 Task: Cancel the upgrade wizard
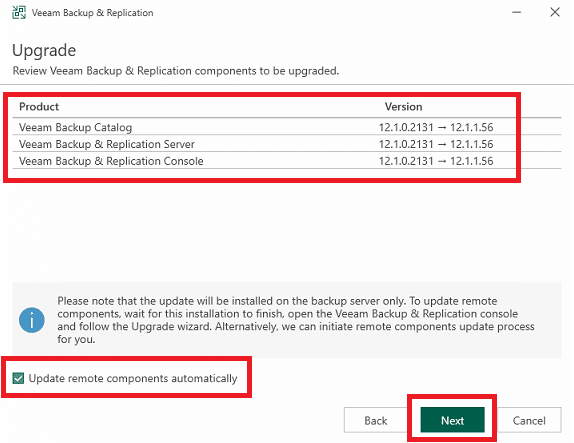529,420
